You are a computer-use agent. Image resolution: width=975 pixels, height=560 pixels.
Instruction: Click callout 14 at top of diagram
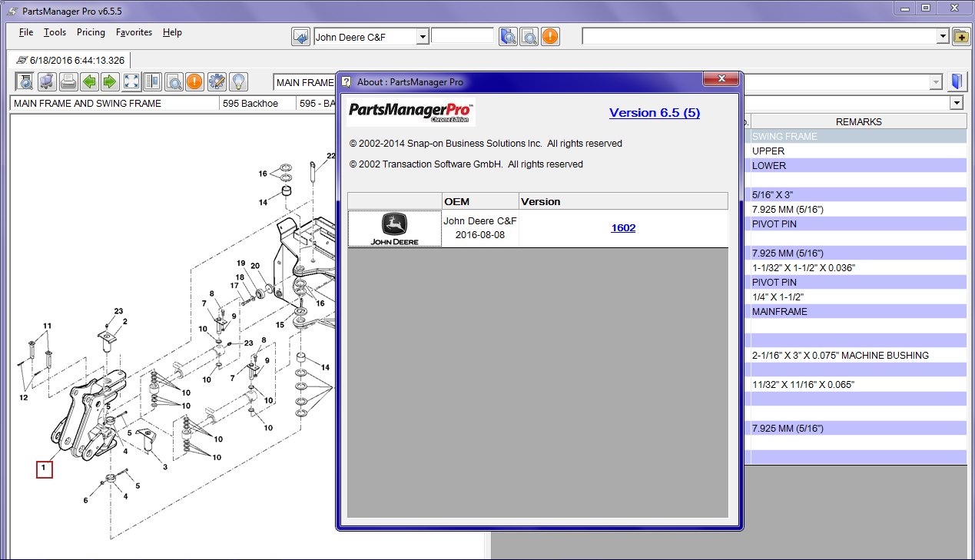263,202
